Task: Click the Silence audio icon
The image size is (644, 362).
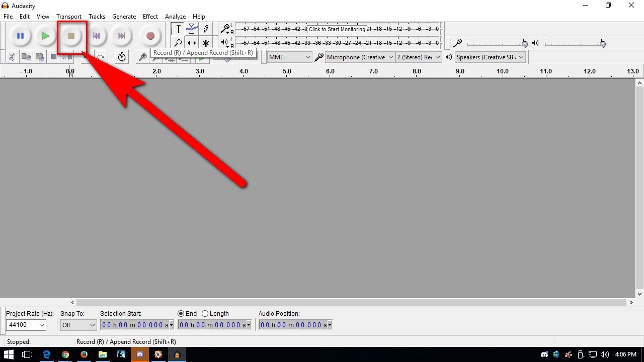Action: click(66, 57)
